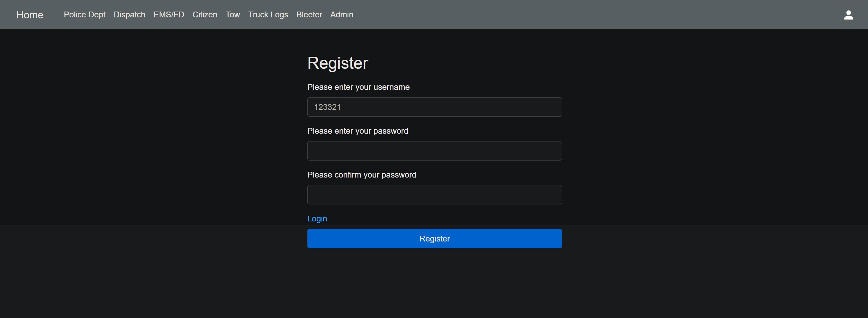
Task: Open the Police Dept section
Action: [85, 15]
